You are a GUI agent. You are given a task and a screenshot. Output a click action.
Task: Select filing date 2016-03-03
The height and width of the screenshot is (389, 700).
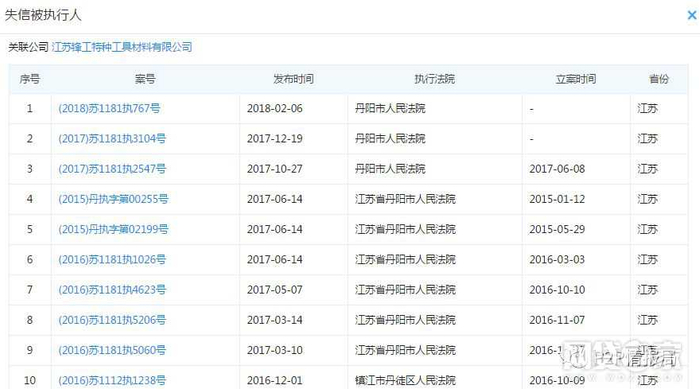[x=557, y=259]
